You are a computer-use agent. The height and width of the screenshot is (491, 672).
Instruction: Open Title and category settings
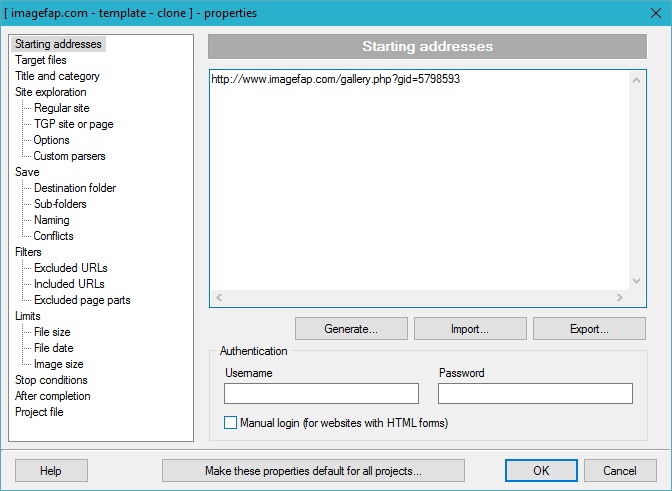[x=57, y=76]
